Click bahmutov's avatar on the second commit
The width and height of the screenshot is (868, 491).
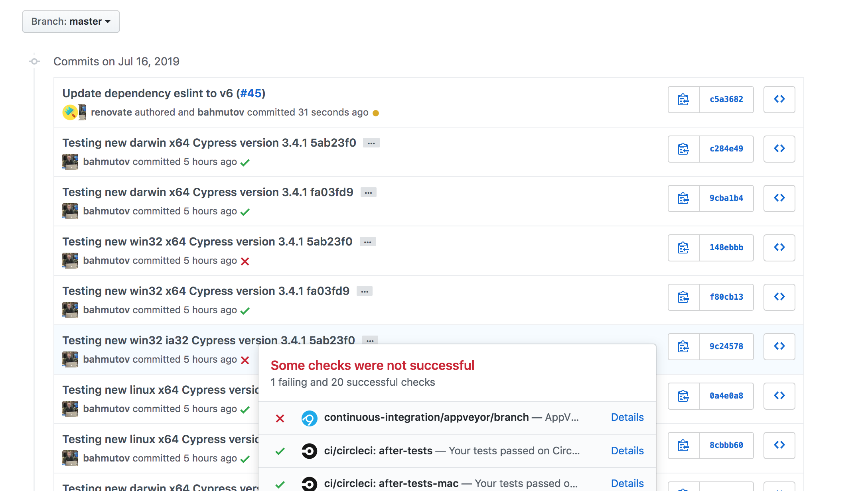[70, 161]
